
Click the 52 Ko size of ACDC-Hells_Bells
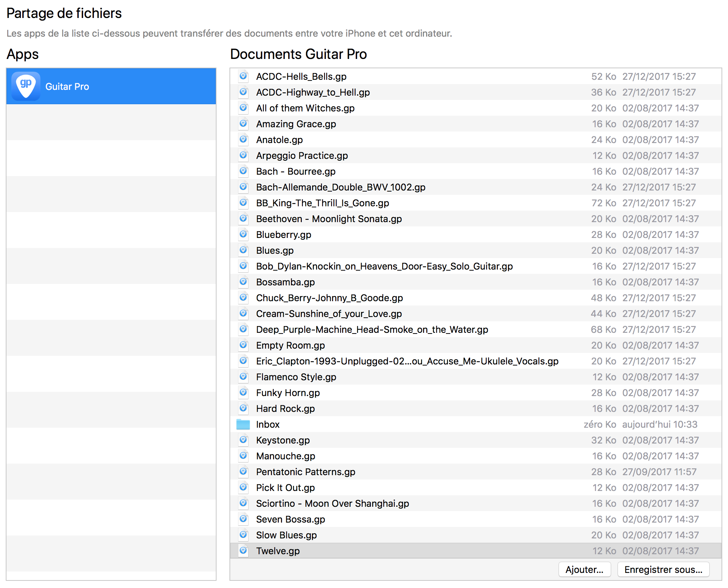click(x=604, y=77)
